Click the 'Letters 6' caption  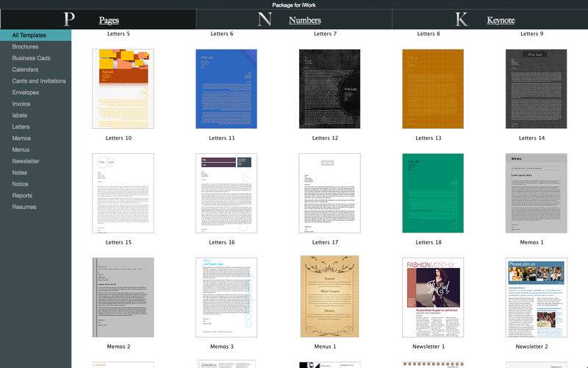[222, 34]
